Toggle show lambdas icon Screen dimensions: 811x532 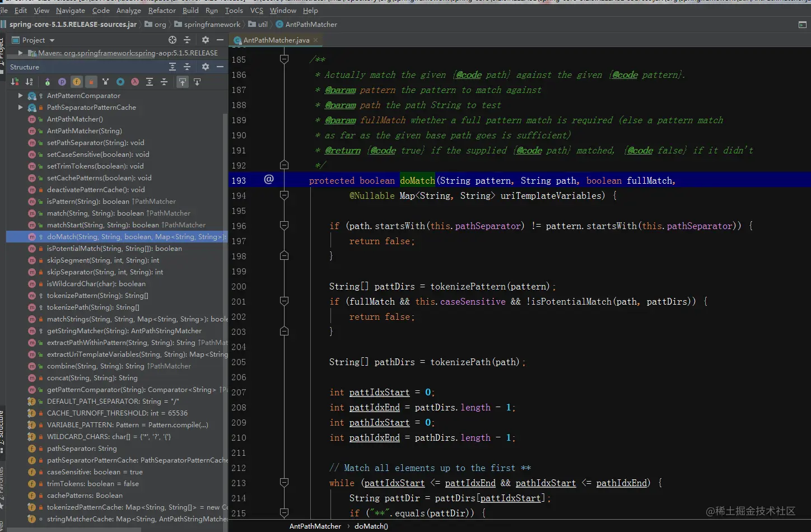tap(135, 82)
